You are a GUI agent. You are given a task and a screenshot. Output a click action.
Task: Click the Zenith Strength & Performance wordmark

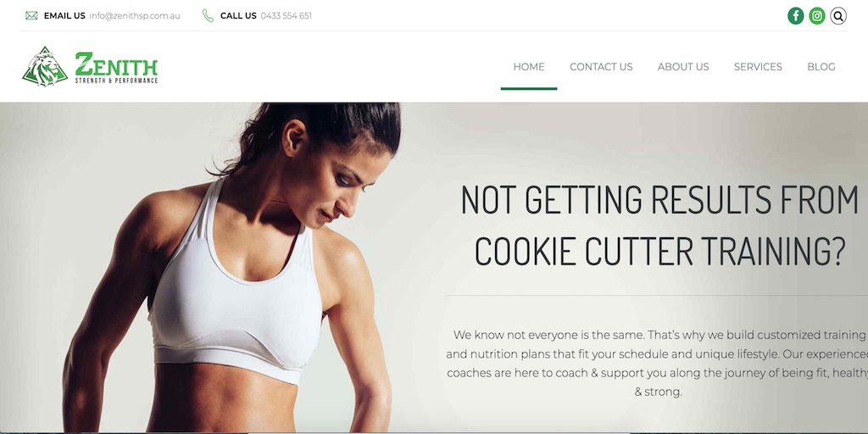pyautogui.click(x=116, y=68)
